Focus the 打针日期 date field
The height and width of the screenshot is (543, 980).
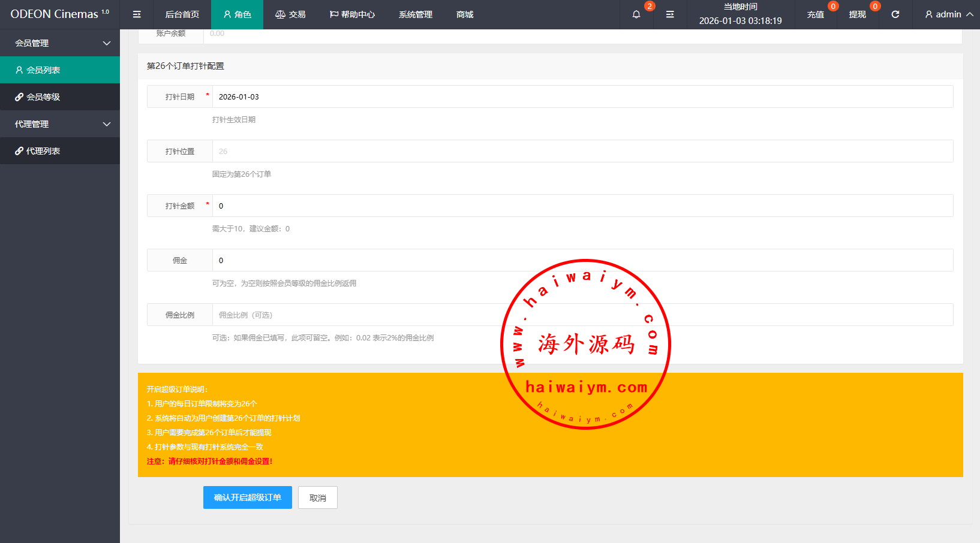582,96
